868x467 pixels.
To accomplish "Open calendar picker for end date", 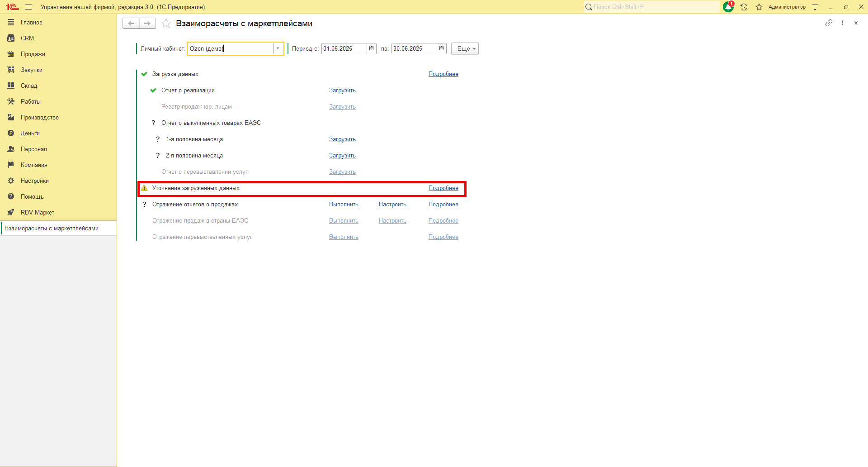I will [442, 48].
